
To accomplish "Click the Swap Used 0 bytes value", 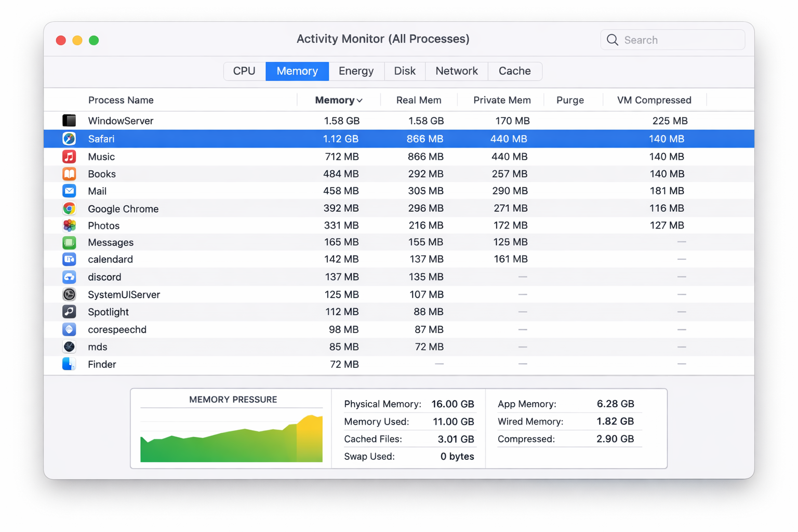I will pos(457,456).
